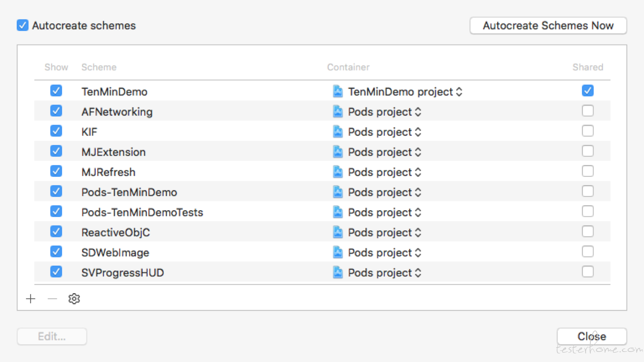Enable Shared for SVProgressHUD scheme
644x362 pixels.
[588, 272]
